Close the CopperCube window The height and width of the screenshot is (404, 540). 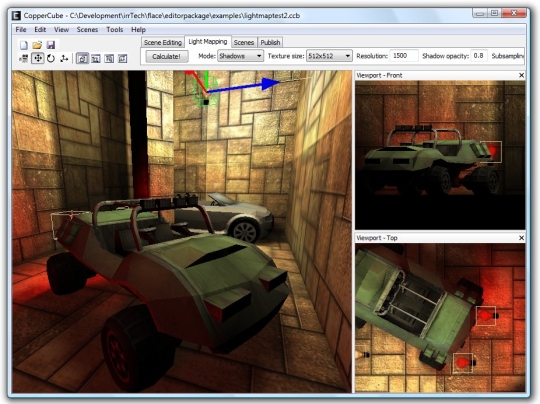(x=514, y=13)
